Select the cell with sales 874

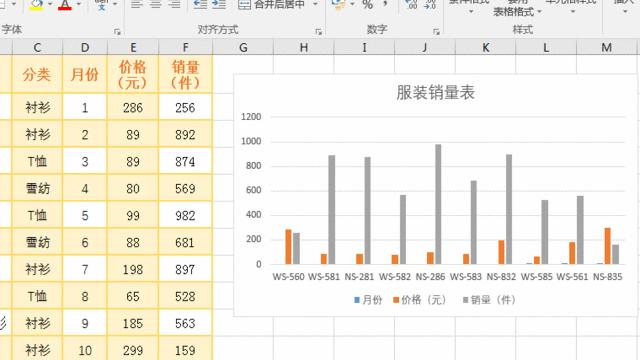(185, 161)
